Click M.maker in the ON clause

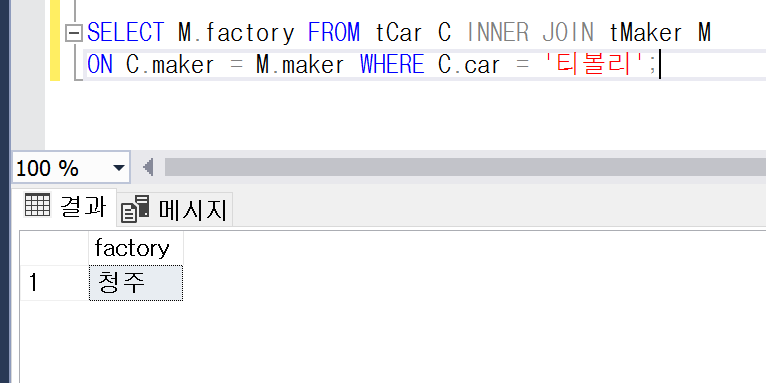(x=300, y=64)
